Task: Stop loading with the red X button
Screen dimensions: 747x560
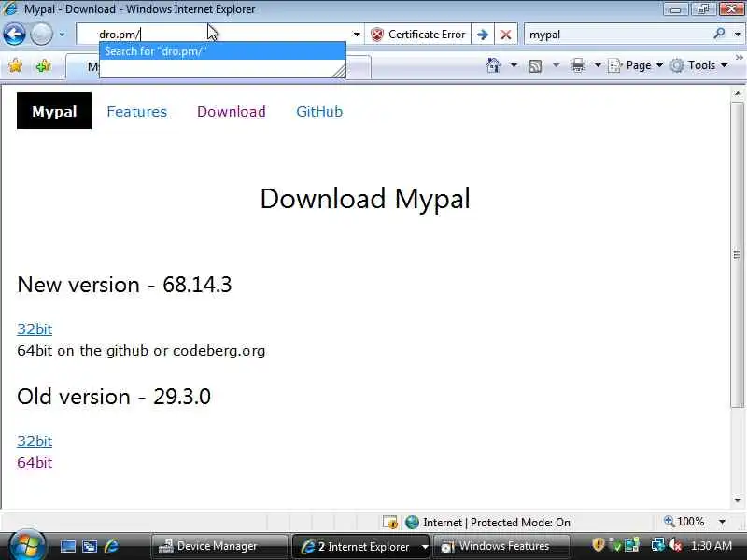Action: [x=506, y=35]
